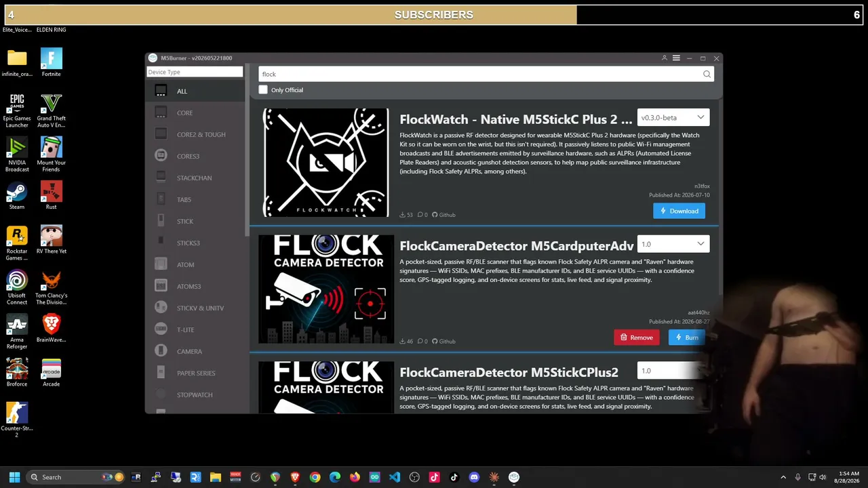Select the ATOM device category

tap(197, 264)
